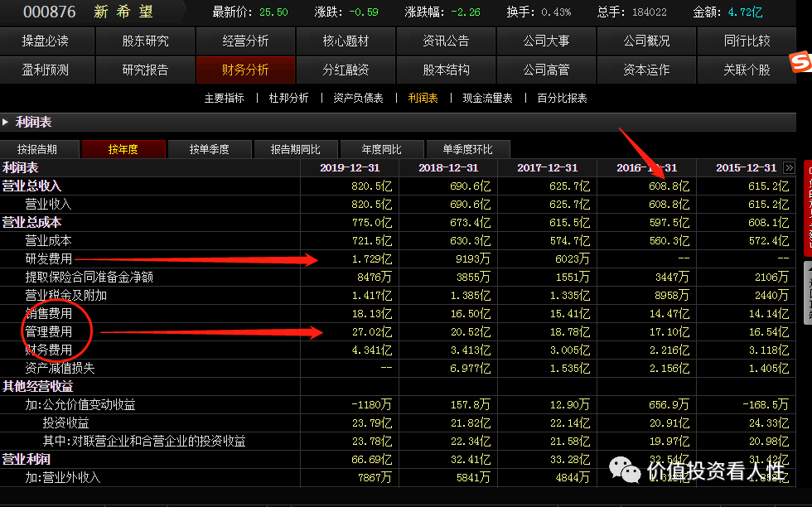
Task: Show 报告期同比 comparison
Action: pos(295,150)
